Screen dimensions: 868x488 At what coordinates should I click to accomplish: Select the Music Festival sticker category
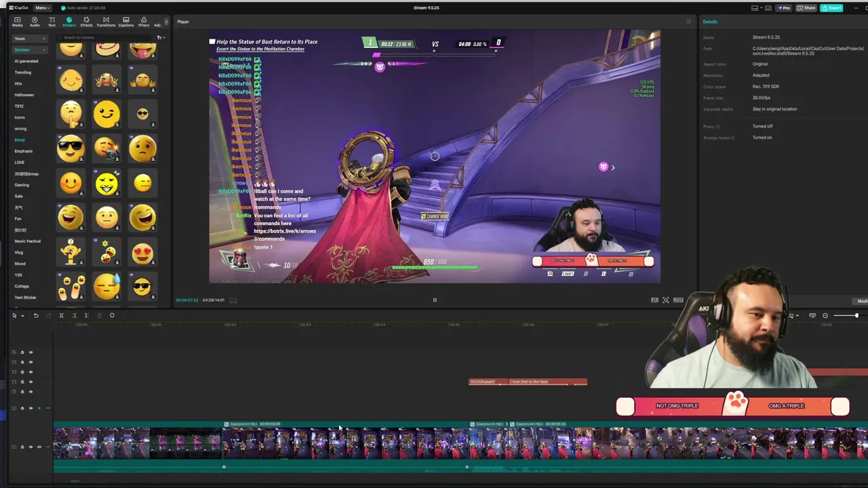[x=28, y=241]
